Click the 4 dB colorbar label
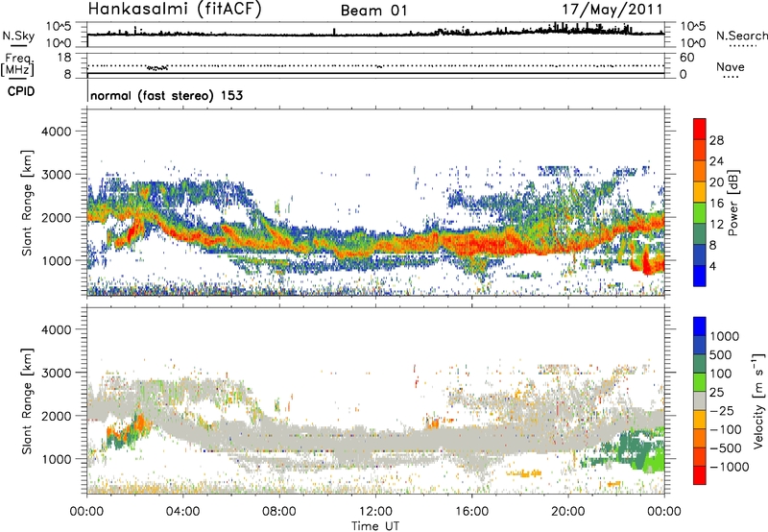 point(713,267)
